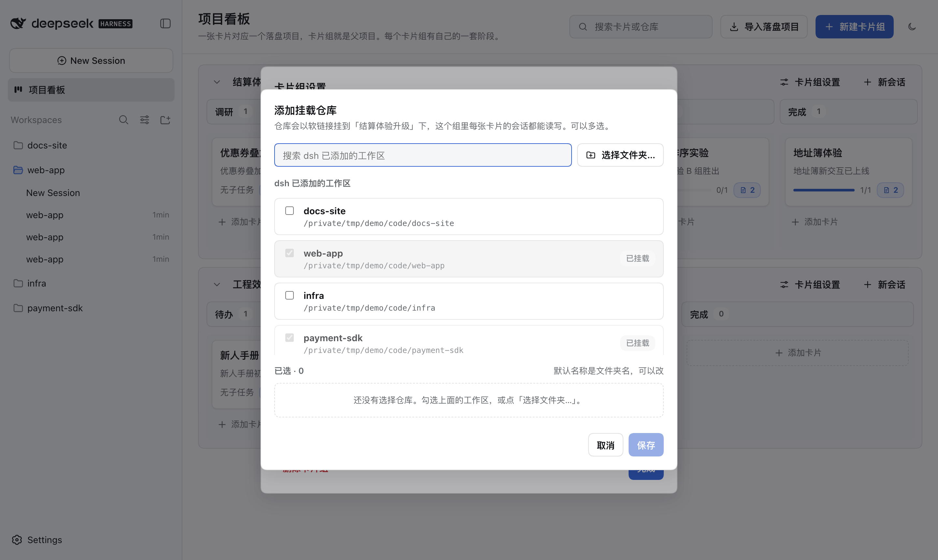Click the /private/tmp/demo/code/infra path

click(369, 308)
